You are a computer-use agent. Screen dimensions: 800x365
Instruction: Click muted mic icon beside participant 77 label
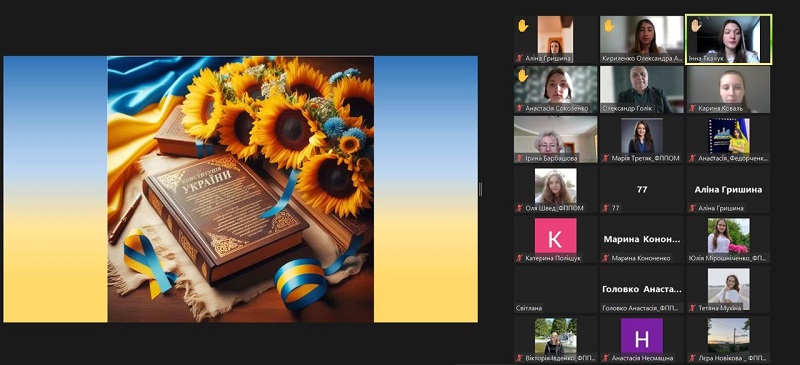pyautogui.click(x=606, y=208)
